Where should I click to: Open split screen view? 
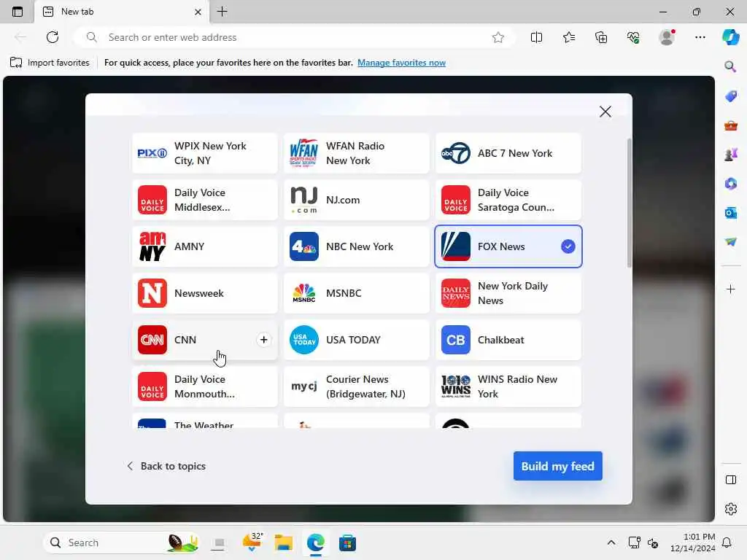[x=536, y=37]
